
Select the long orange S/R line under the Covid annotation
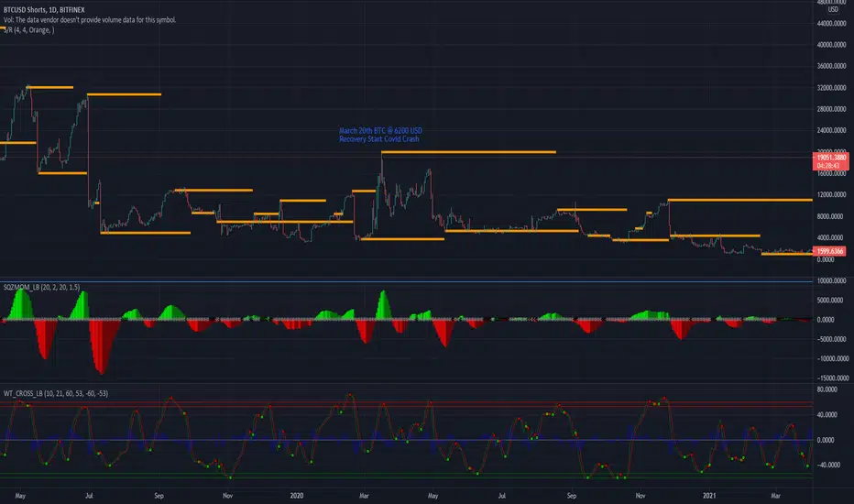click(468, 152)
